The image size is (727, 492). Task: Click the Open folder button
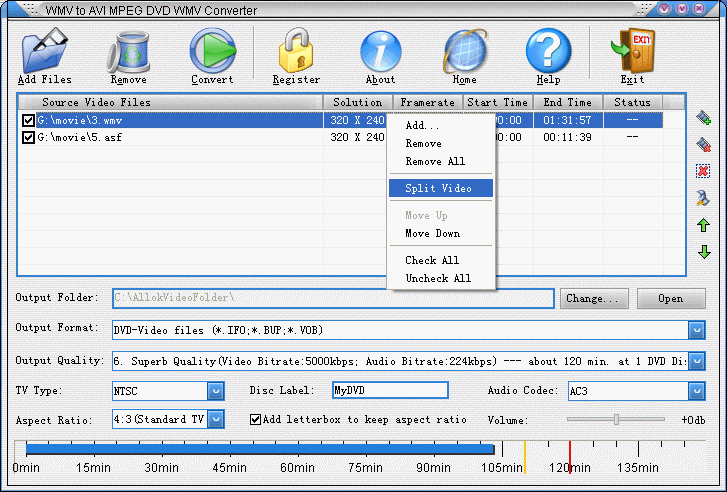click(670, 298)
